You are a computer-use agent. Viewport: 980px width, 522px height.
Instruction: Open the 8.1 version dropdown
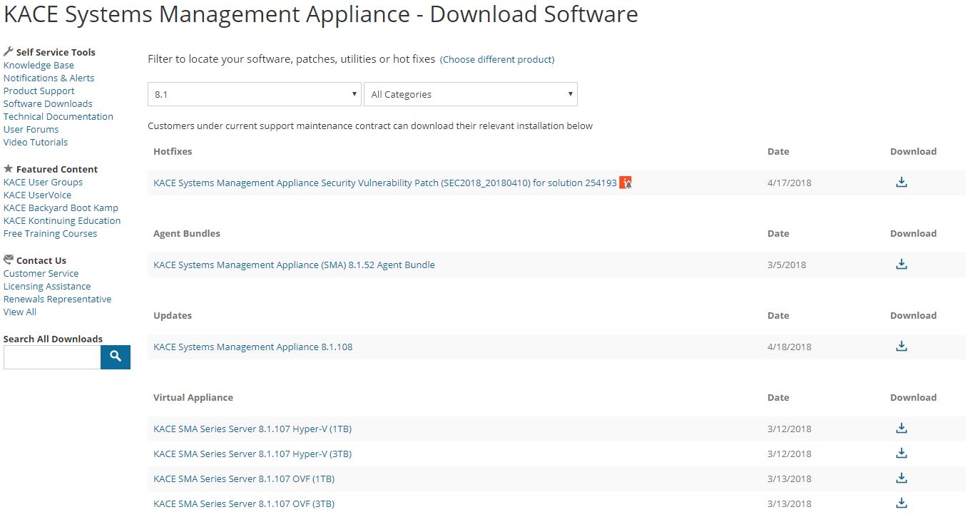point(254,94)
